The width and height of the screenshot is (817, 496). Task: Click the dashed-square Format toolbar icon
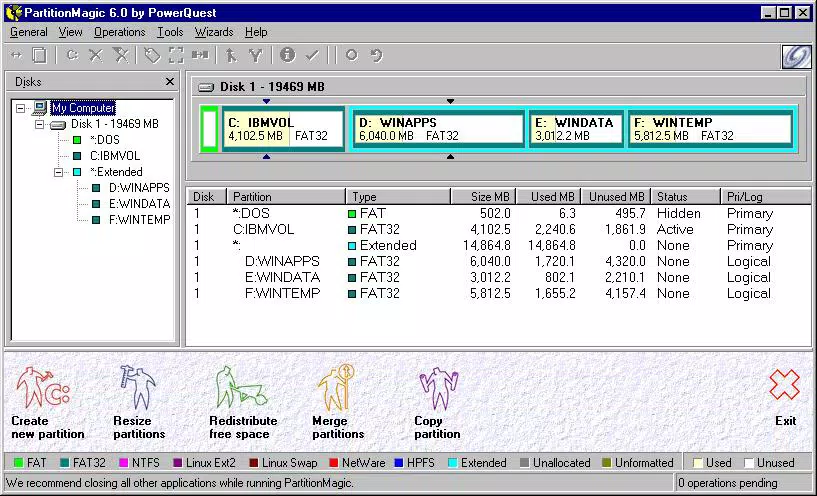click(176, 55)
